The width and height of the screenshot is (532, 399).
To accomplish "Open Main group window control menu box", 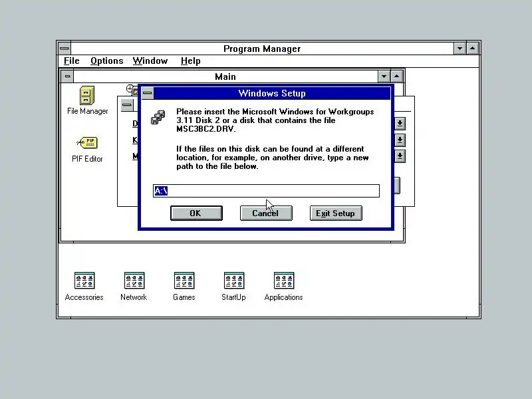I will click(x=67, y=76).
